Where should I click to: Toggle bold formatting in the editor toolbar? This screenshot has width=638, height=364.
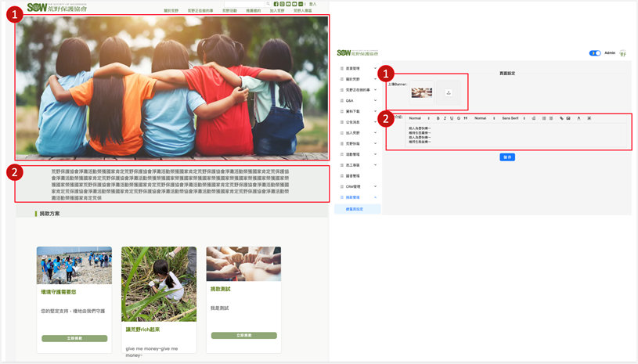click(x=438, y=118)
